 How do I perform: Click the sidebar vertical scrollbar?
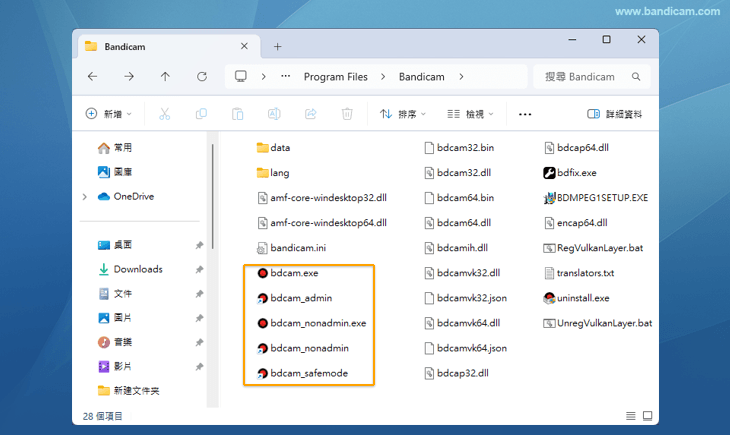pos(212,196)
